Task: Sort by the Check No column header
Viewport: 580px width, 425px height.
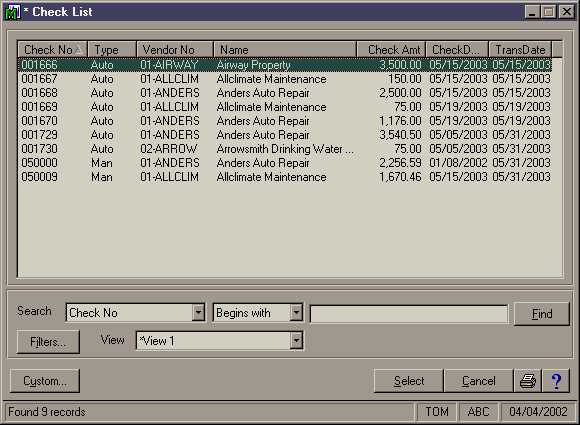Action: coord(52,50)
